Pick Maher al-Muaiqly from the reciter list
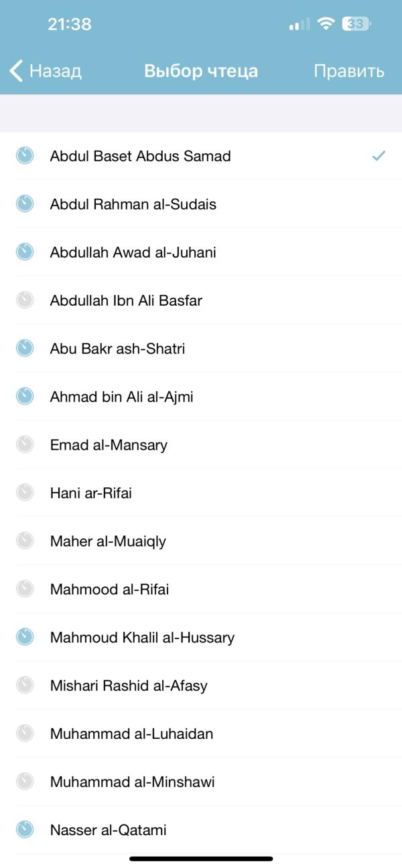 (x=108, y=541)
